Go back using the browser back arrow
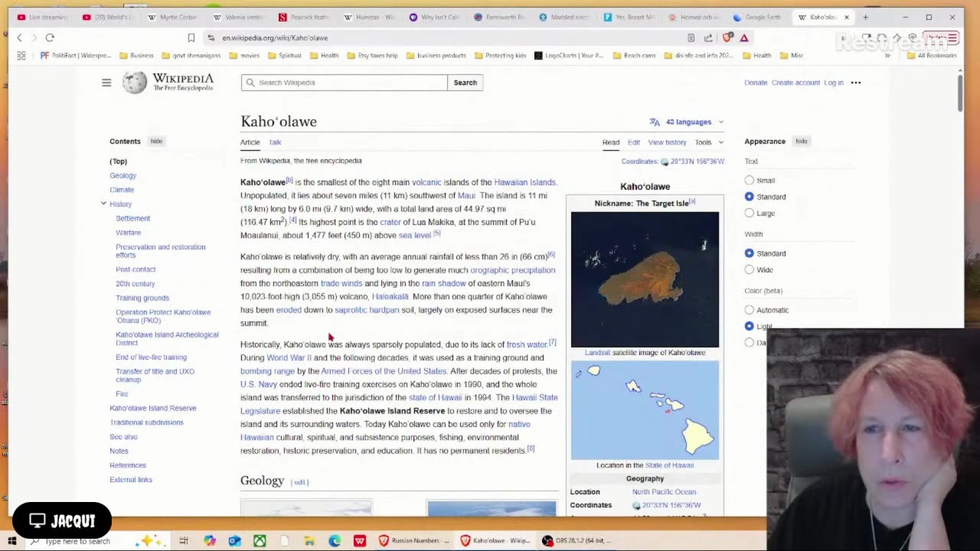The width and height of the screenshot is (980, 551). (x=20, y=37)
